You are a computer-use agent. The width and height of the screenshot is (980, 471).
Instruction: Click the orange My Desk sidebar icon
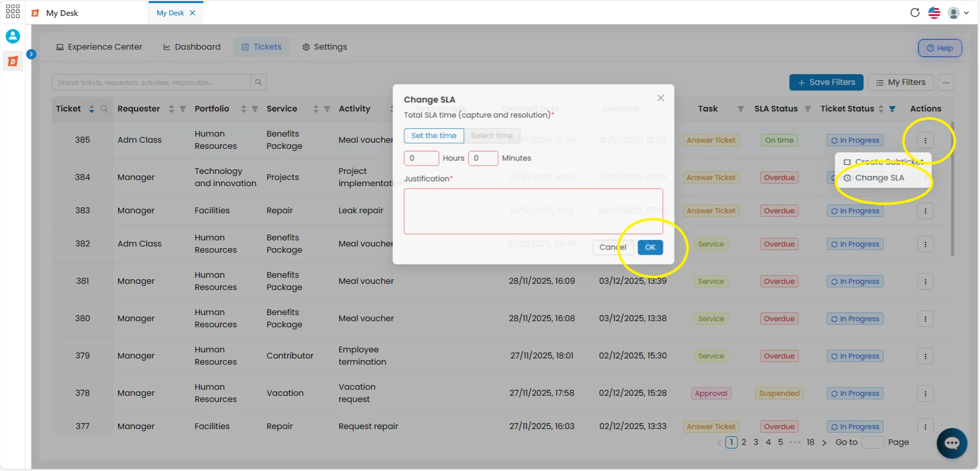[x=13, y=61]
